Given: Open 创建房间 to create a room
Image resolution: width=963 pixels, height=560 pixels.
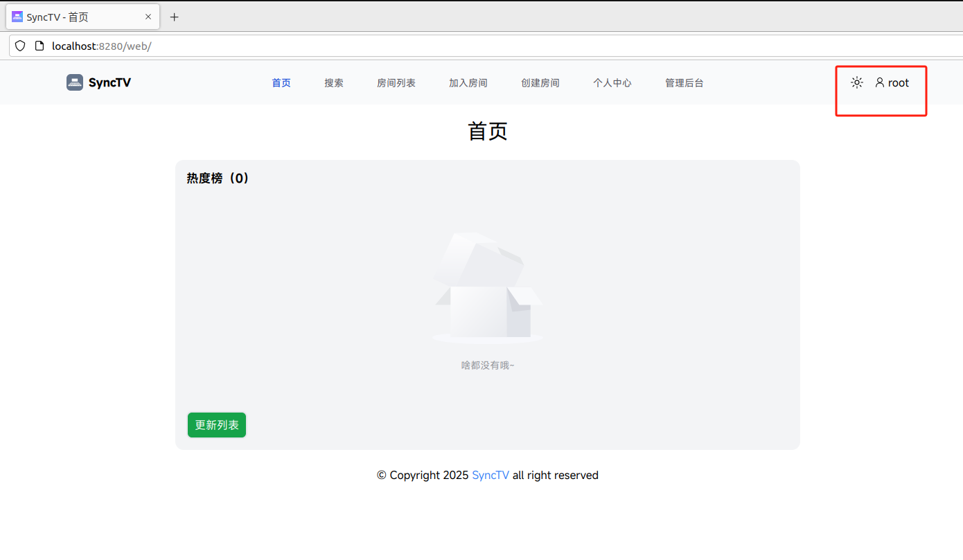Looking at the screenshot, I should point(540,82).
